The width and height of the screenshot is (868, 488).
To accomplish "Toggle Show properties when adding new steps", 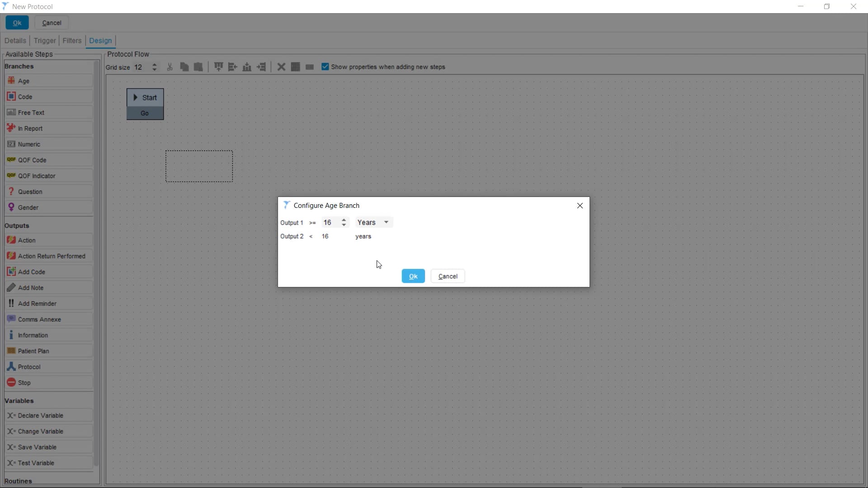I will [x=325, y=67].
